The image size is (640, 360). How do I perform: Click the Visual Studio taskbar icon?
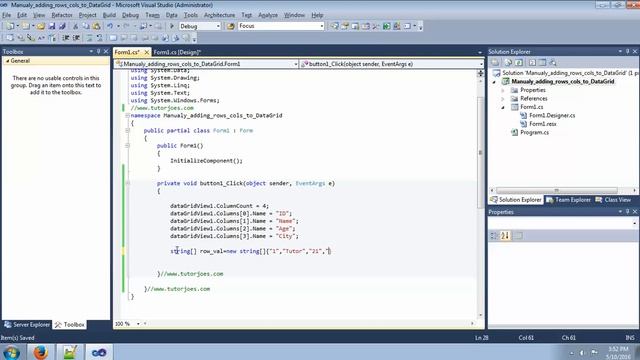[x=98, y=352]
